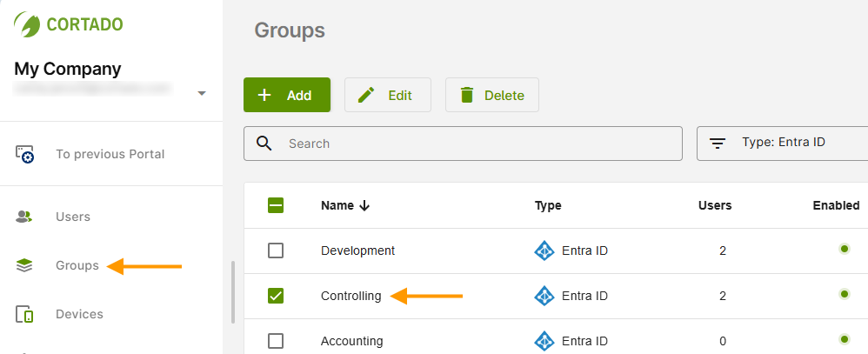868x354 pixels.
Task: Click the Name sort arrow icon
Action: tap(364, 205)
